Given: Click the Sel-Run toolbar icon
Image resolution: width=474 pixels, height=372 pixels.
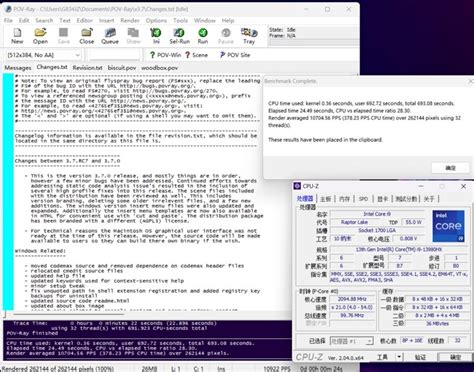Looking at the screenshot, I should click(x=179, y=36).
